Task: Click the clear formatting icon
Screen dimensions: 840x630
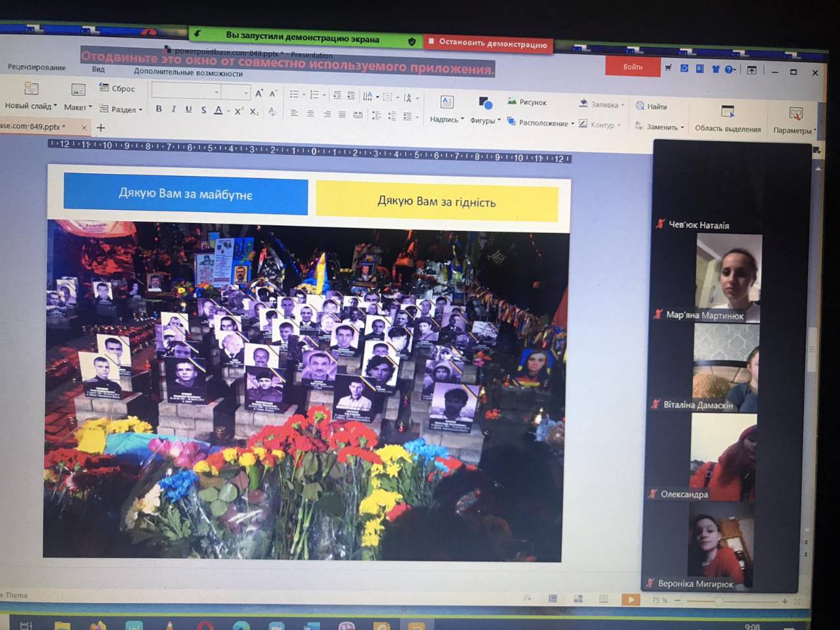Action: click(272, 112)
